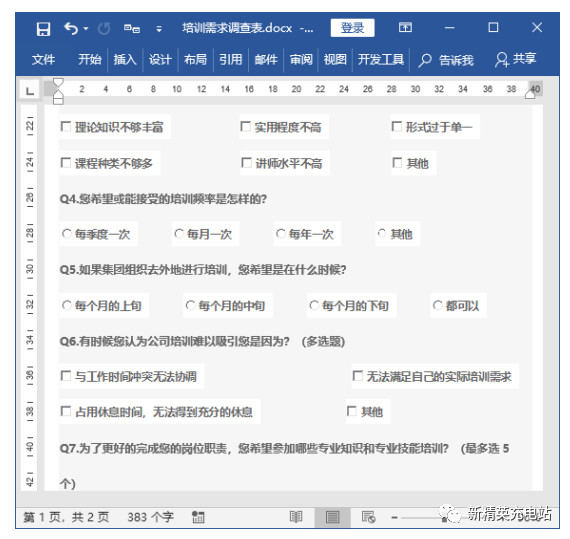Image resolution: width=570 pixels, height=539 pixels.
Task: Open the undo history dropdown arrow
Action: click(86, 28)
